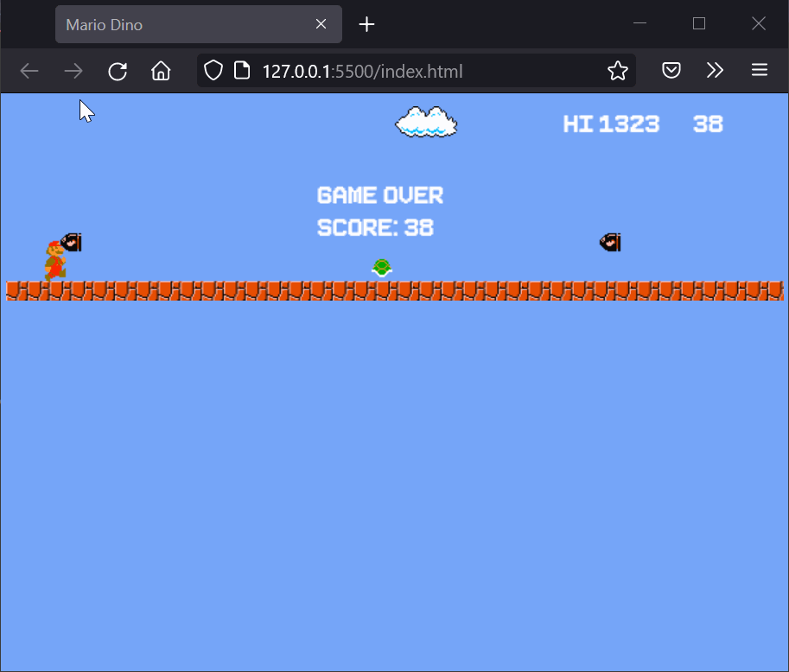Open the hamburger application menu

[x=760, y=70]
